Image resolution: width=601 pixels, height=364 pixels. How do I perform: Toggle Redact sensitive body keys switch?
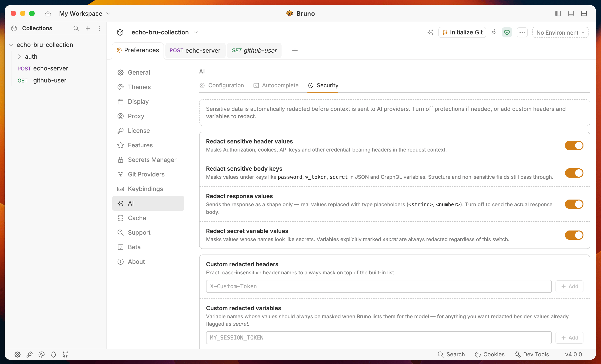click(574, 173)
